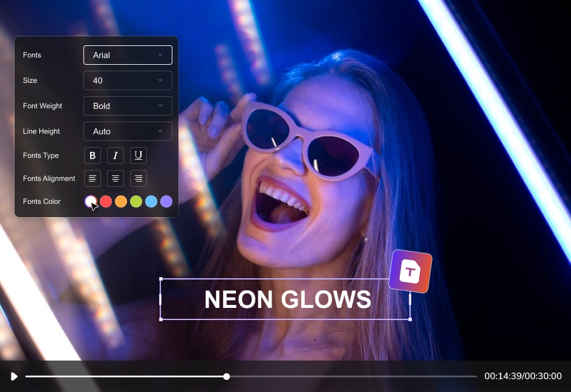Viewport: 571px width, 392px height.
Task: Choose center alignment for fonts
Action: point(115,178)
